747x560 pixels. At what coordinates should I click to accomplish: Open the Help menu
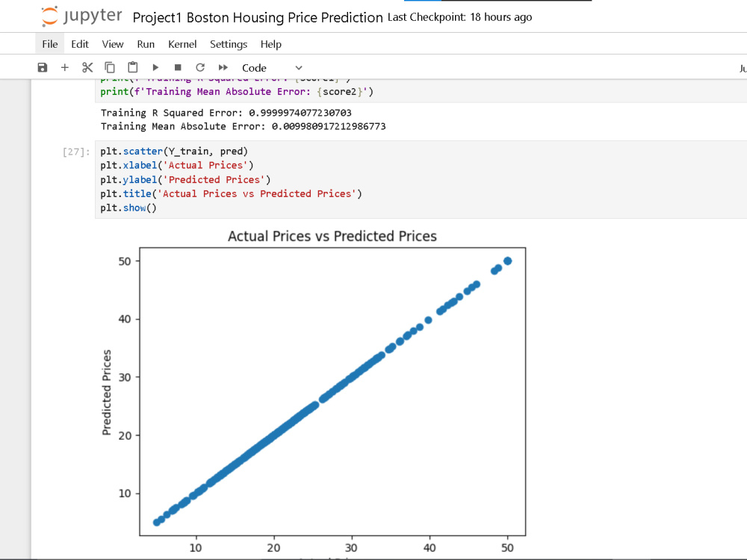tap(270, 44)
